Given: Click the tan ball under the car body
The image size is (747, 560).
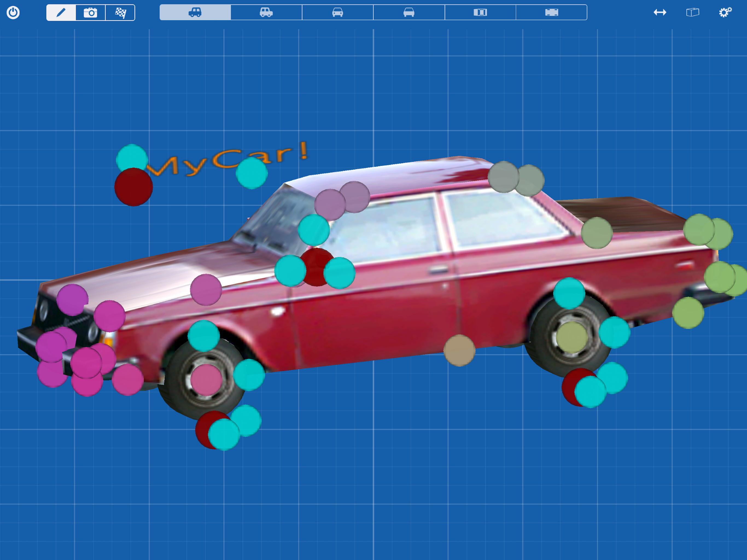Looking at the screenshot, I should point(459,350).
